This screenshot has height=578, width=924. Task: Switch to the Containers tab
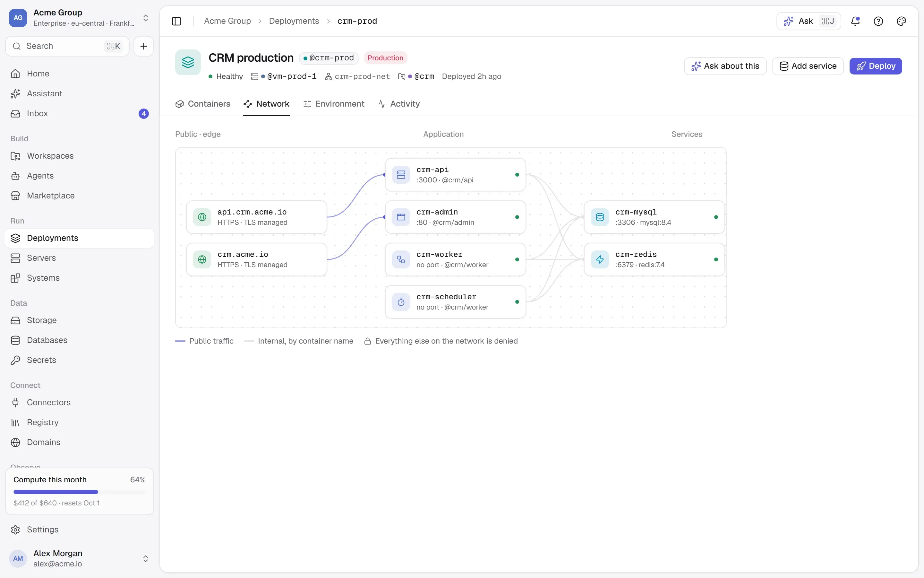[203, 104]
